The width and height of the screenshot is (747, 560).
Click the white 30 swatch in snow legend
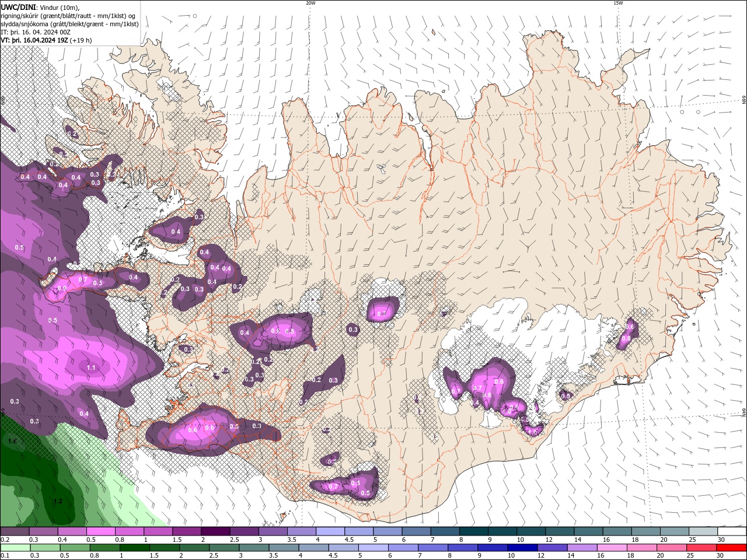pyautogui.click(x=732, y=531)
